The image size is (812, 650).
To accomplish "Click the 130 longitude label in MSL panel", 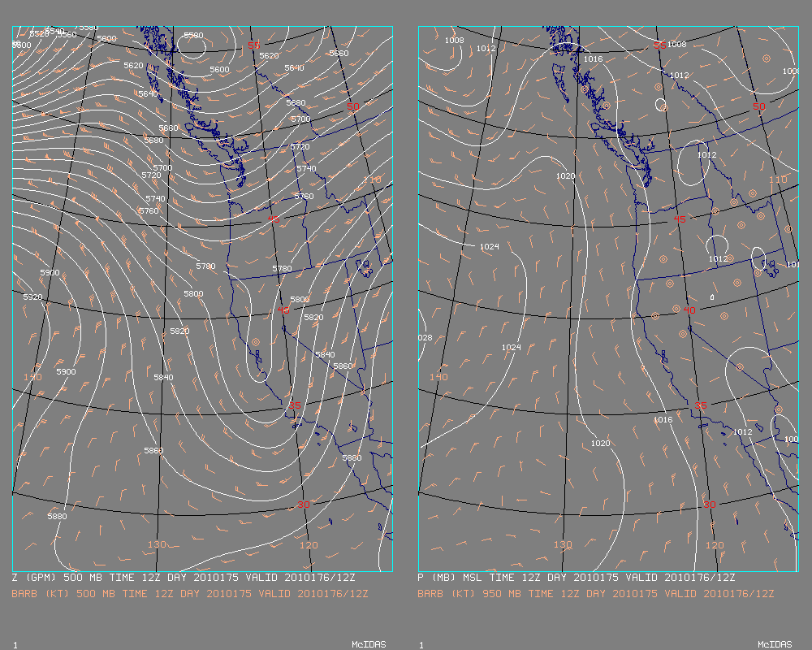I will click(563, 544).
